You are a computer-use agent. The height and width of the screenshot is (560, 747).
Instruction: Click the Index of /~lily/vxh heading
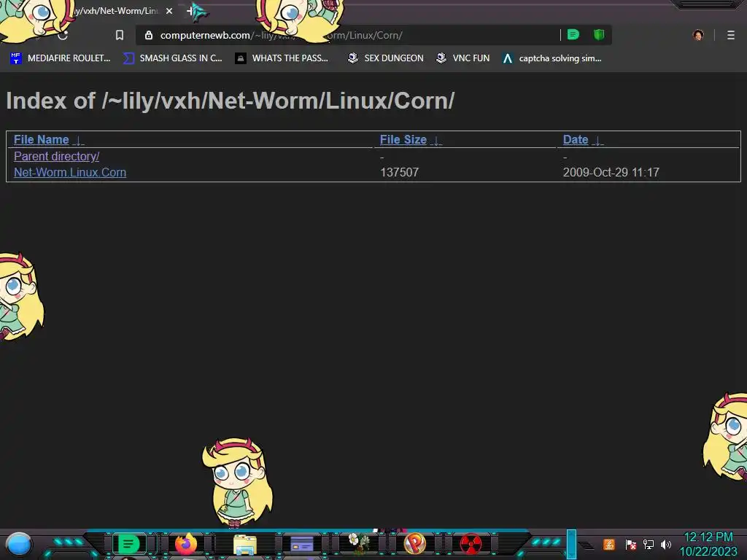230,101
